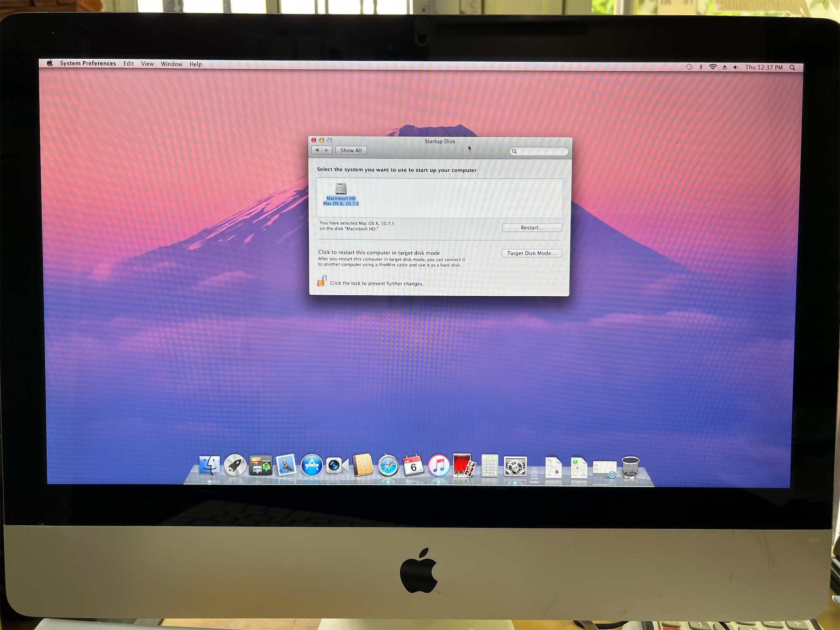Open the Edit menu

(x=128, y=64)
